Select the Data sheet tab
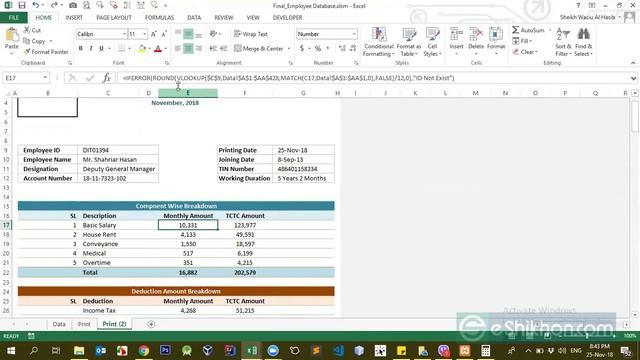Viewport: 640px width, 360px height. [x=59, y=324]
